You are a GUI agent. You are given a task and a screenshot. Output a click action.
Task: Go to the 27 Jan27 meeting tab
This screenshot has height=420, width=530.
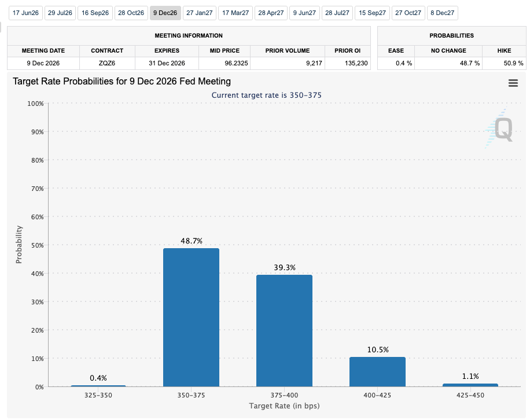point(200,13)
